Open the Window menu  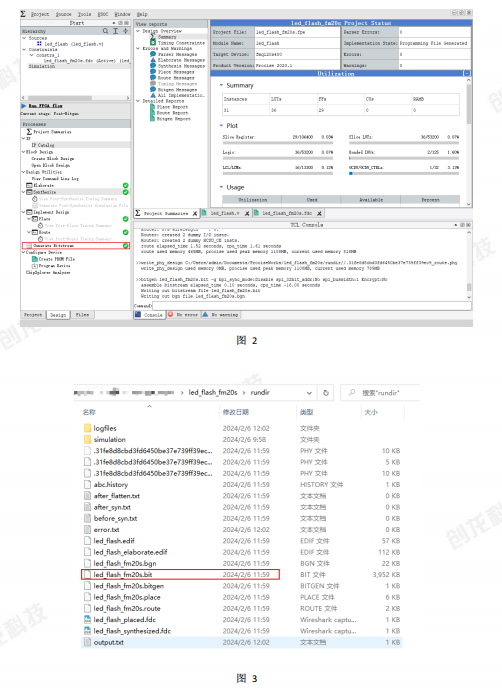tap(122, 14)
